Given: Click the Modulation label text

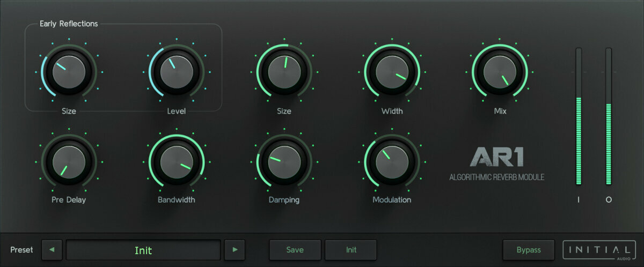Looking at the screenshot, I should pos(392,200).
